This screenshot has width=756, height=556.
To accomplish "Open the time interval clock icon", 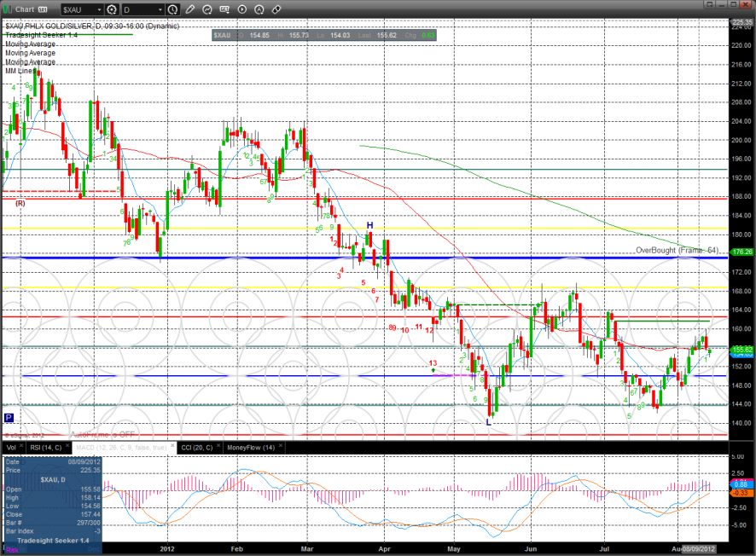I will 173,9.
